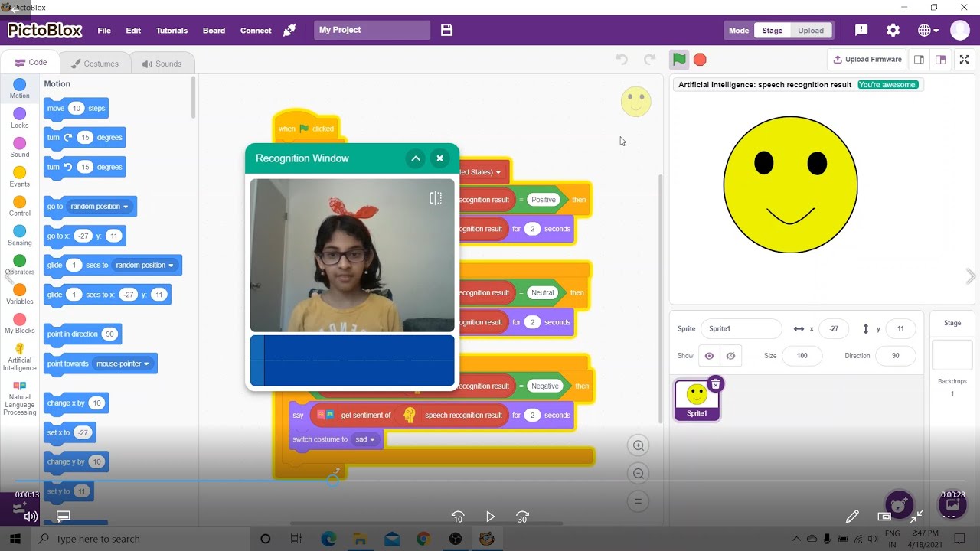Open the Tutorials menu
This screenshot has height=551, width=980.
[x=171, y=31]
